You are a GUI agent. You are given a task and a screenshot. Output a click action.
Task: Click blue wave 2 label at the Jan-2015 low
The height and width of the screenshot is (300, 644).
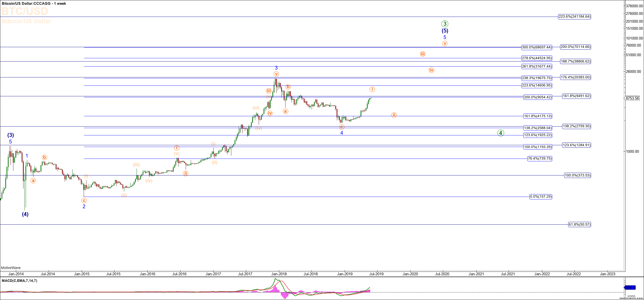tap(84, 206)
